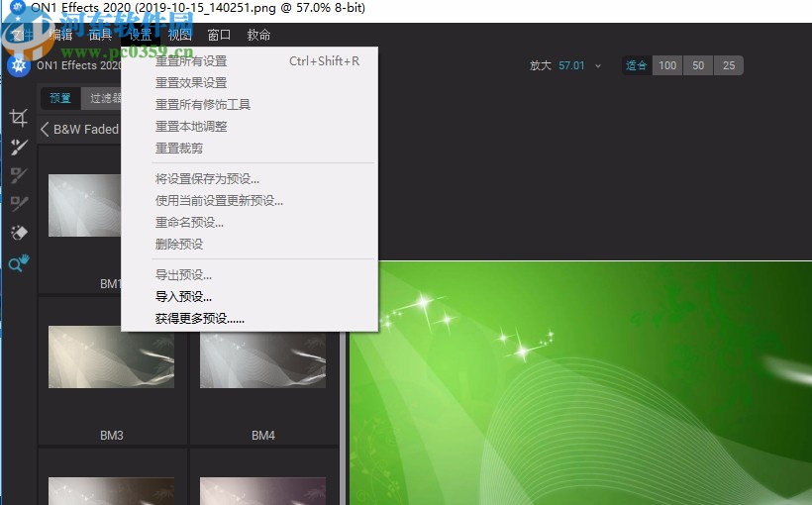The width and height of the screenshot is (812, 505).
Task: Set zoom to 25 percent
Action: [729, 65]
